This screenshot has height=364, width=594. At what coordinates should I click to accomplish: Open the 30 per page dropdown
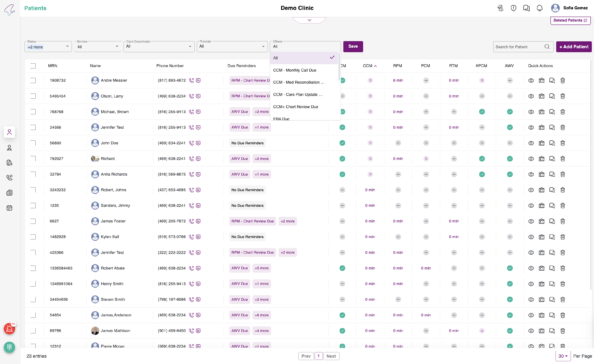point(563,356)
